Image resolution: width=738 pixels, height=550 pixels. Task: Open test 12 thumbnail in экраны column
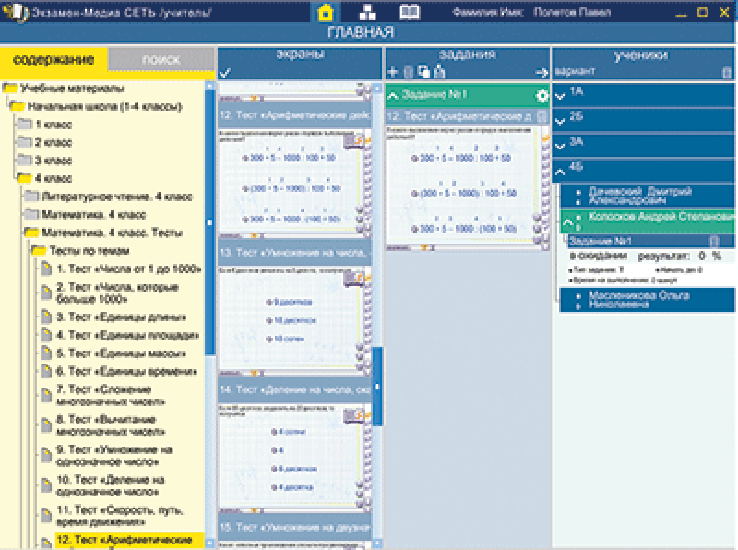[293, 181]
